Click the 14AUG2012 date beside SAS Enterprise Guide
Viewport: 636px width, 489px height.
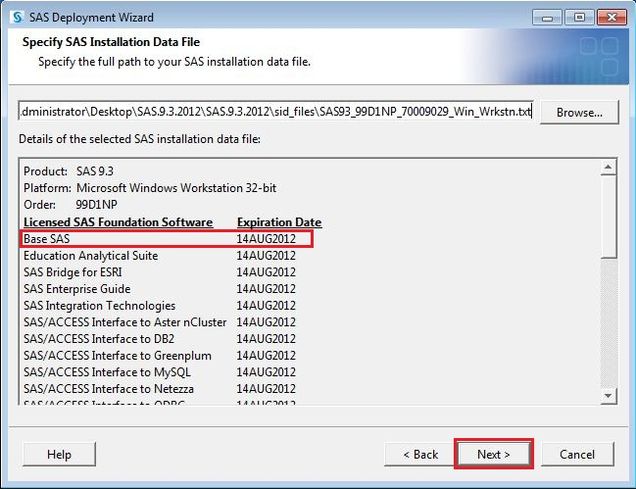point(266,289)
